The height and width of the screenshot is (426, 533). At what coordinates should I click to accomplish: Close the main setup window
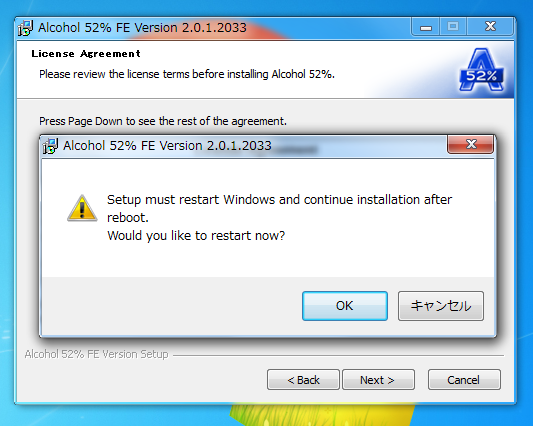pos(490,27)
